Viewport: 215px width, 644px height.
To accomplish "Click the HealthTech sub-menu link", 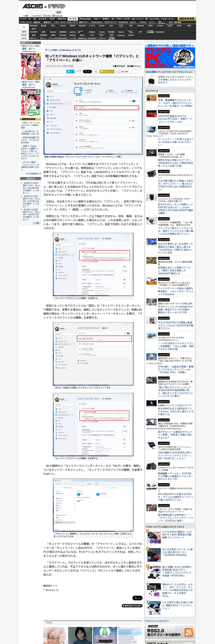I will [123, 22].
